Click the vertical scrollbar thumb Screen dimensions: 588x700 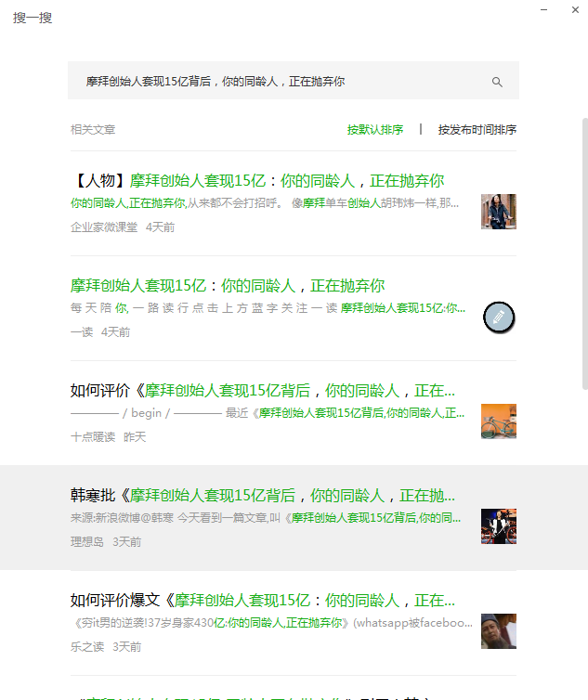(585, 253)
